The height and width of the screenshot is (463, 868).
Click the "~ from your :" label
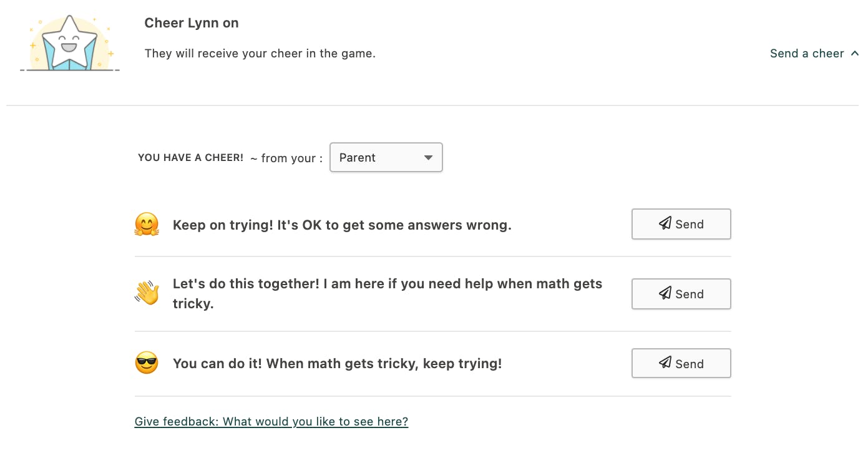click(286, 158)
